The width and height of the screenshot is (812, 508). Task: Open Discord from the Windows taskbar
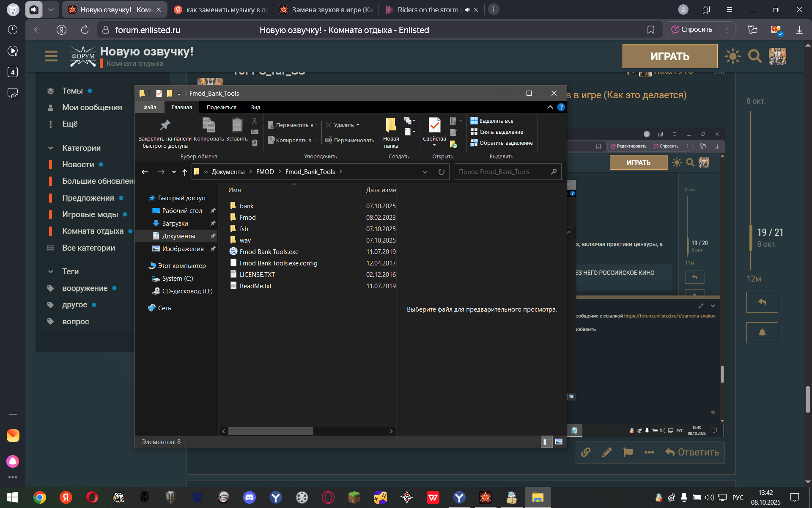pos(250,497)
